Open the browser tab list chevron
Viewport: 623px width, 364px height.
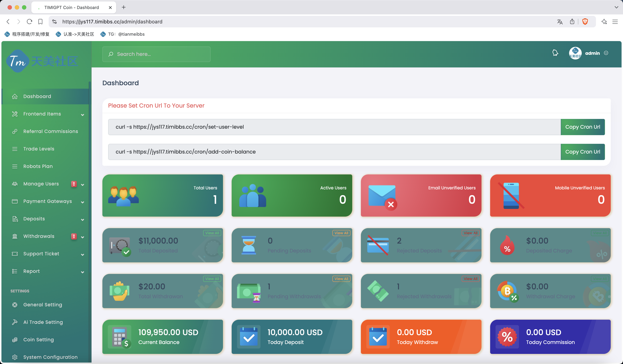(616, 7)
